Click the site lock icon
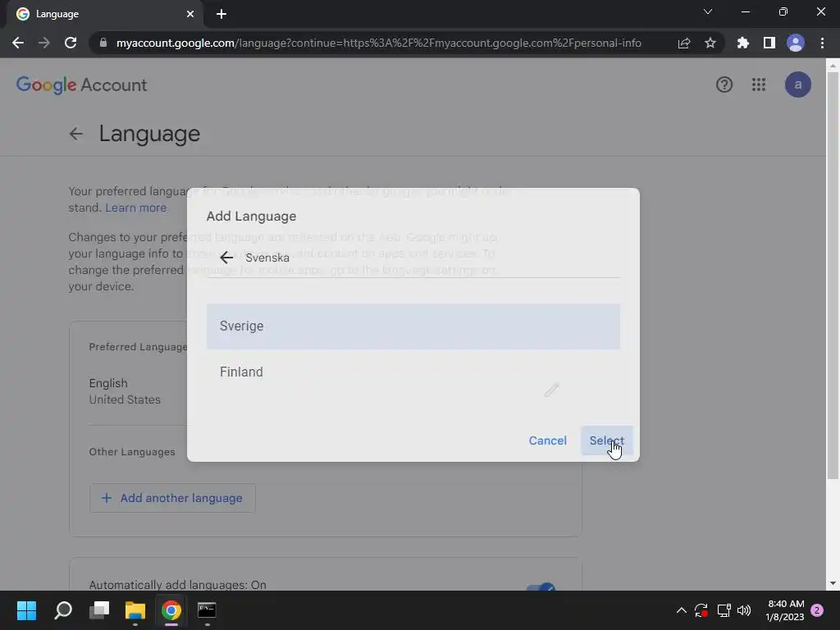This screenshot has width=840, height=630. point(103,43)
